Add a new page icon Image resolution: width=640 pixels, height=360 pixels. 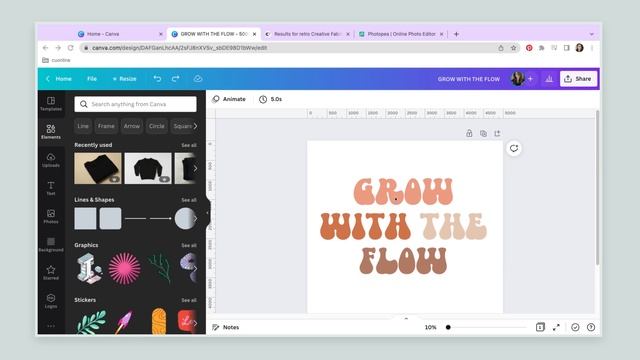click(497, 133)
